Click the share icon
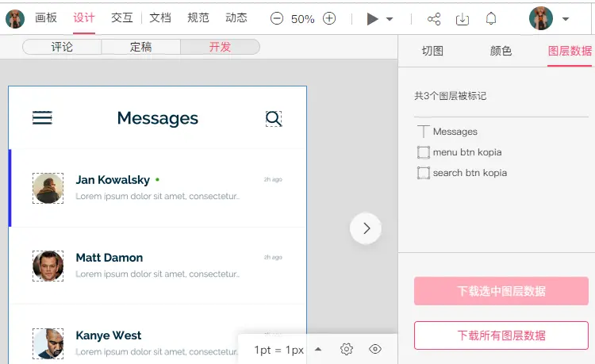 [434, 18]
